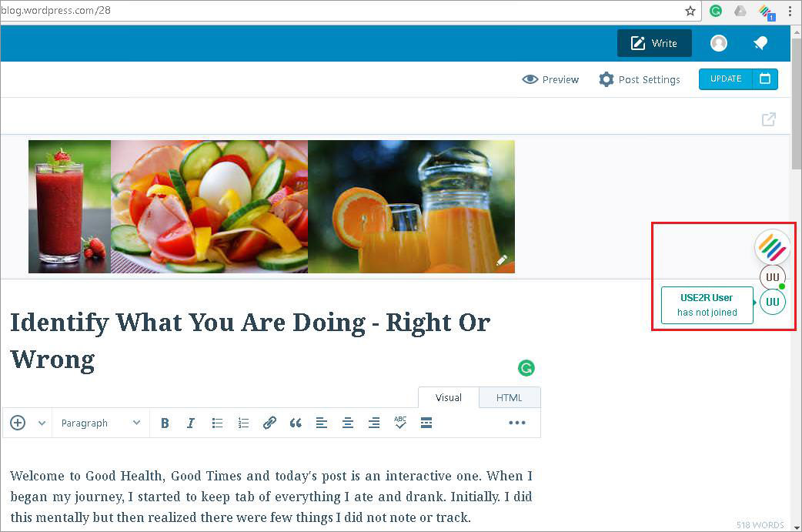Click the featured food banner image

pyautogui.click(x=272, y=206)
